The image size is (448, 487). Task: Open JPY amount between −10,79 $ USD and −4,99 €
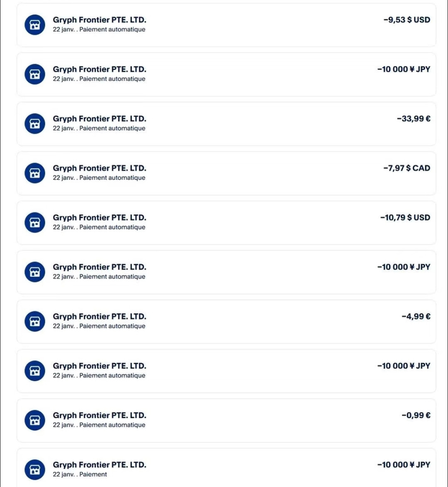coord(404,267)
